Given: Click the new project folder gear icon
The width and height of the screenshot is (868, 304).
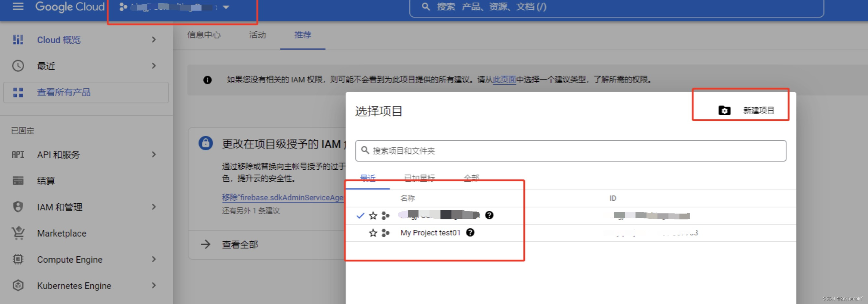Looking at the screenshot, I should [724, 110].
